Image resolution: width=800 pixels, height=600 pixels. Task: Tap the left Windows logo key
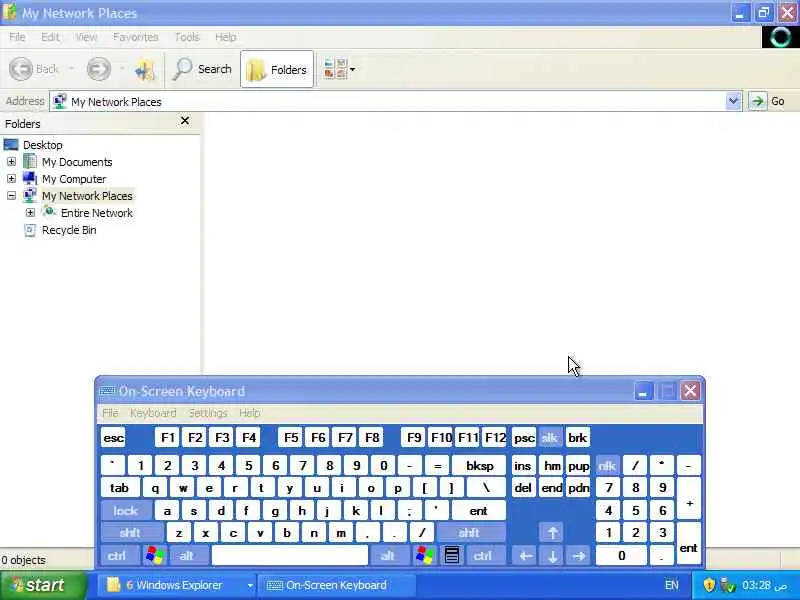pos(155,556)
